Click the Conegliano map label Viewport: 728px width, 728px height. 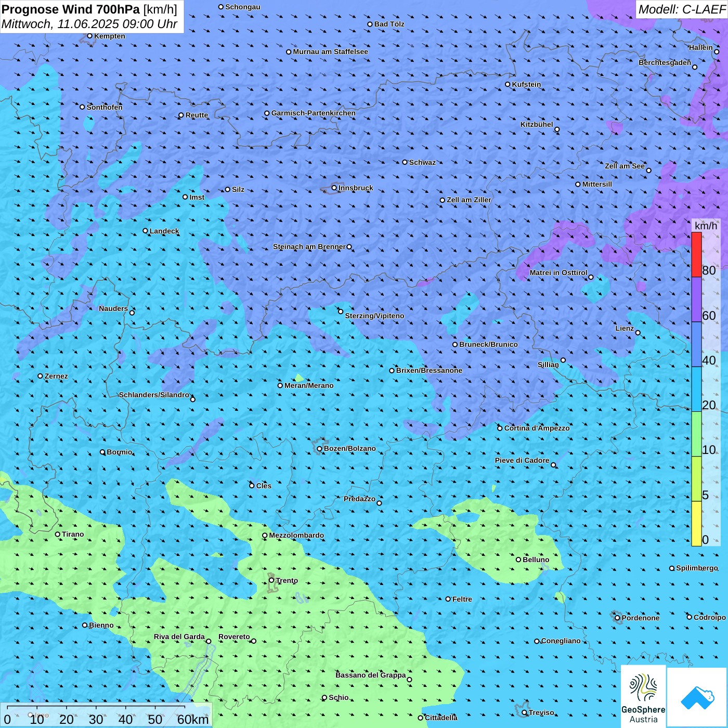(x=561, y=641)
